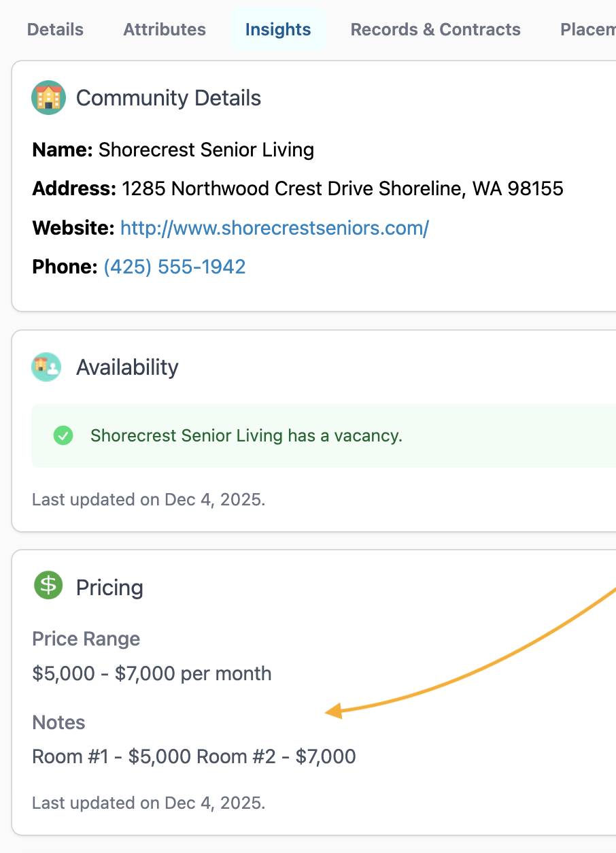Click the Community Details building icon
The width and height of the screenshot is (616, 853).
(x=48, y=97)
